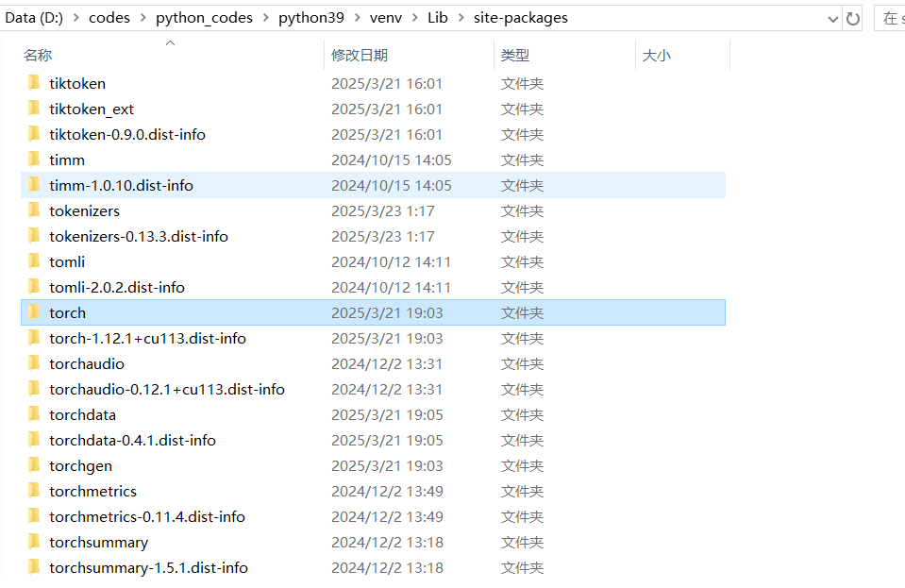Click the date 2025/3/23 1:17 of tokenizers

click(382, 211)
